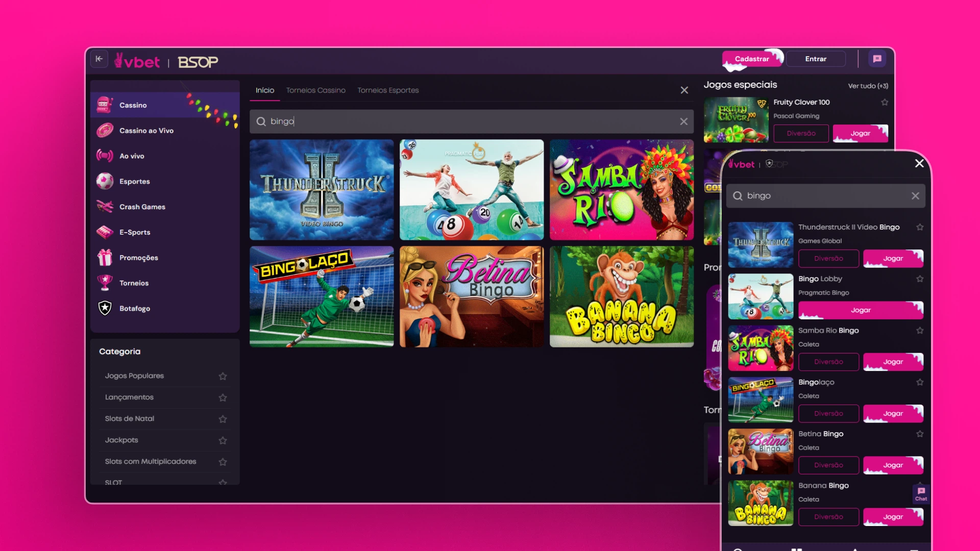
Task: Favorite Bingo Lobby in mobile list
Action: pyautogui.click(x=920, y=279)
